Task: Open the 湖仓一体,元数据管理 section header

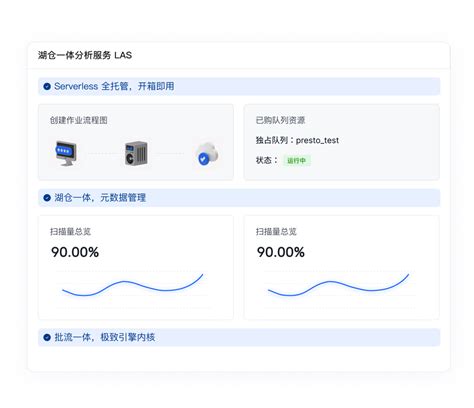Action: pyautogui.click(x=239, y=198)
